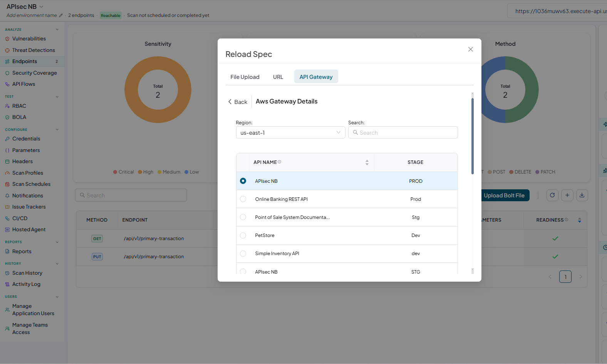607x364 pixels.
Task: Switch to the URL tab
Action: [278, 77]
